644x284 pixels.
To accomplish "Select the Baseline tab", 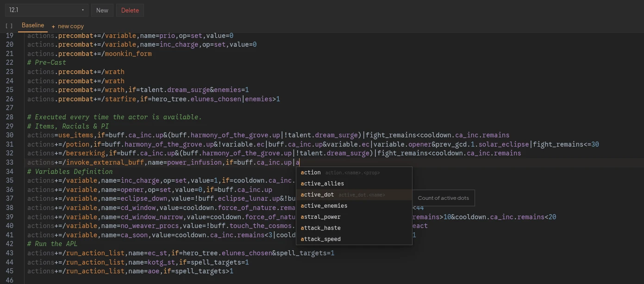I will click(x=33, y=25).
